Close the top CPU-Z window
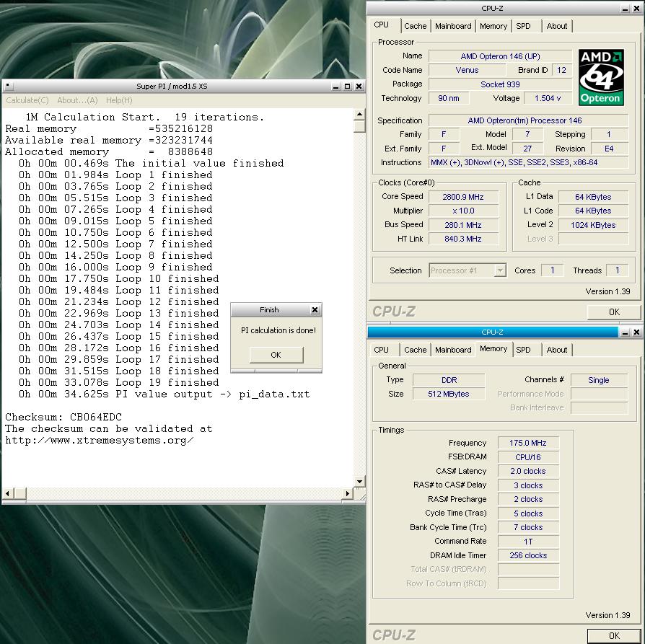This screenshot has height=644, width=645. click(636, 9)
